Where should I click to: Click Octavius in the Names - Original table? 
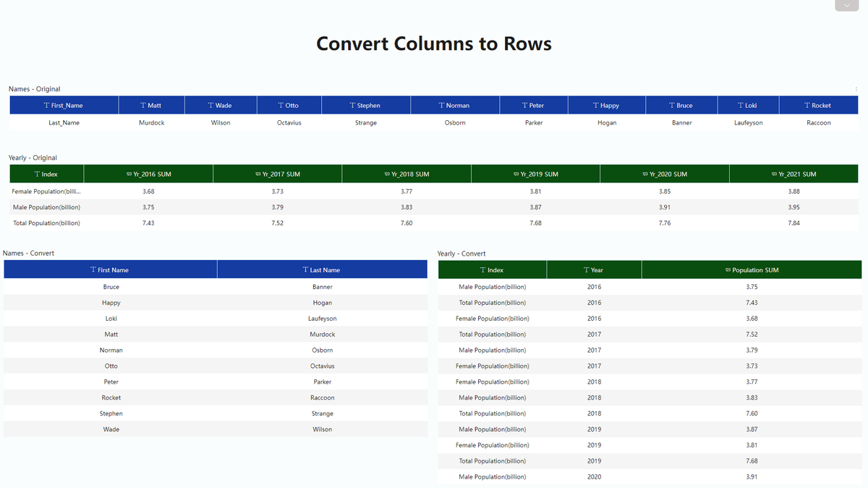point(289,122)
